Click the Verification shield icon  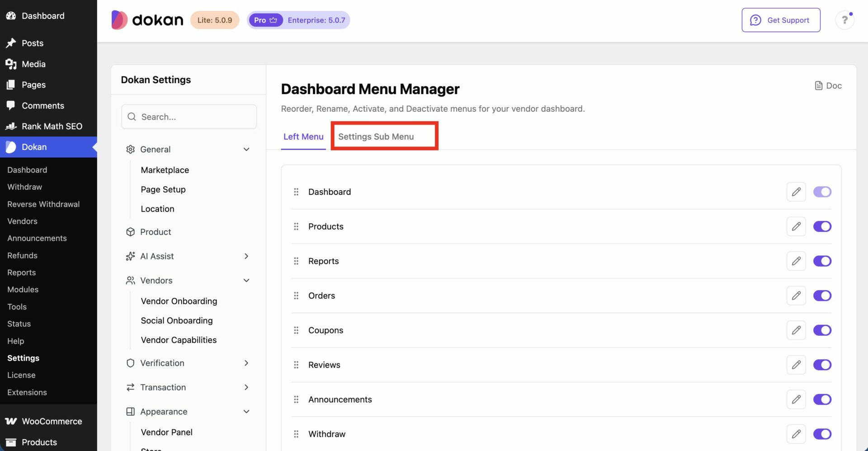130,363
